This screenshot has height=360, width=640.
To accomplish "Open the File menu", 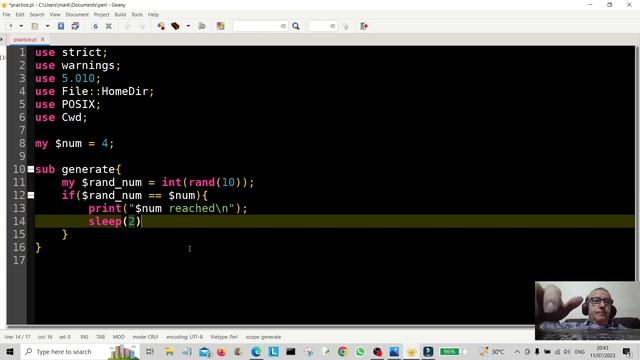I will (x=7, y=14).
